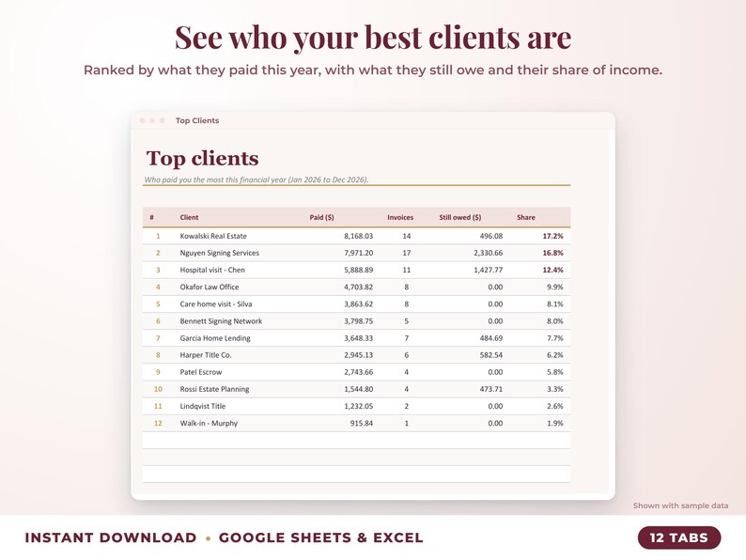Screen dimensions: 746x560
Task: Click the Lindqvist Title cell
Action: pos(203,406)
